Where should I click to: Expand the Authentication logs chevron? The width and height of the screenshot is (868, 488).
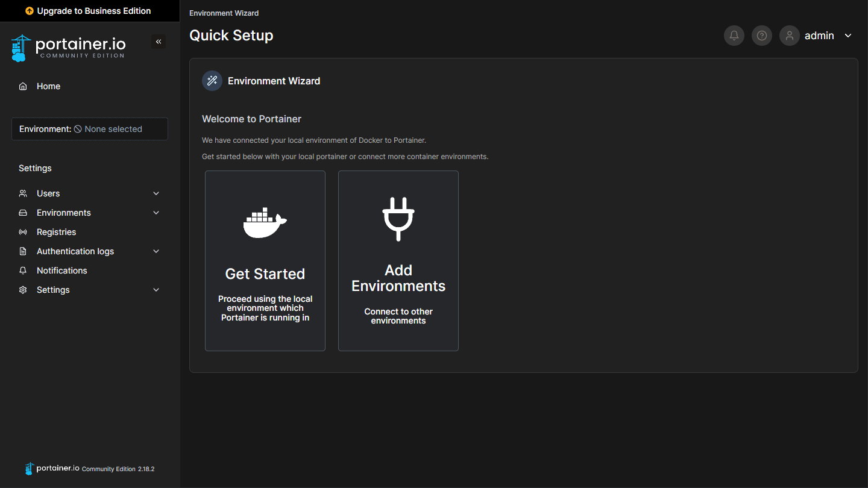pyautogui.click(x=156, y=251)
